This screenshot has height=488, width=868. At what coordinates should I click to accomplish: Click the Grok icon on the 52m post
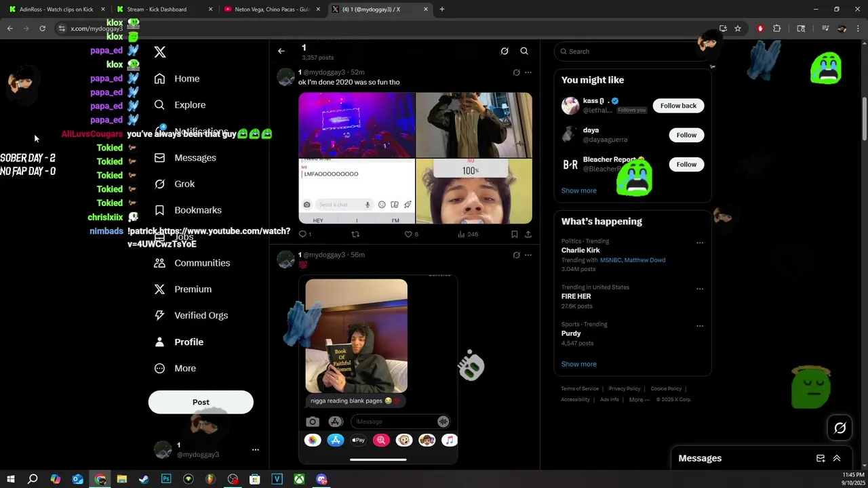tap(516, 73)
